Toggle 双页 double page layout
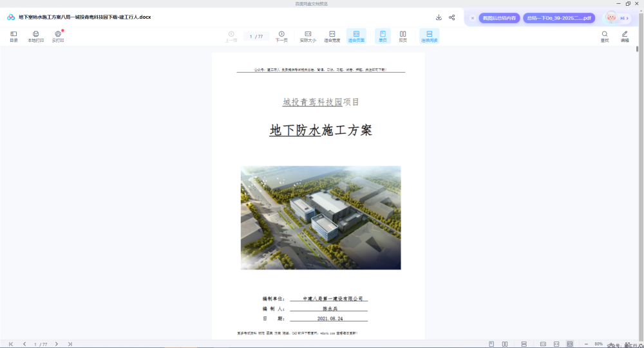The height and width of the screenshot is (348, 644). (x=403, y=37)
